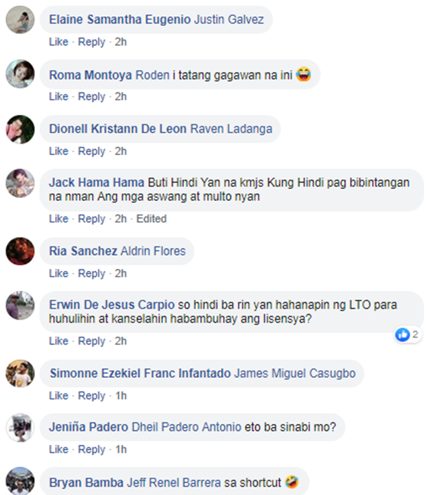Like Roma Montoya's comment
The height and width of the screenshot is (495, 448).
(x=59, y=97)
